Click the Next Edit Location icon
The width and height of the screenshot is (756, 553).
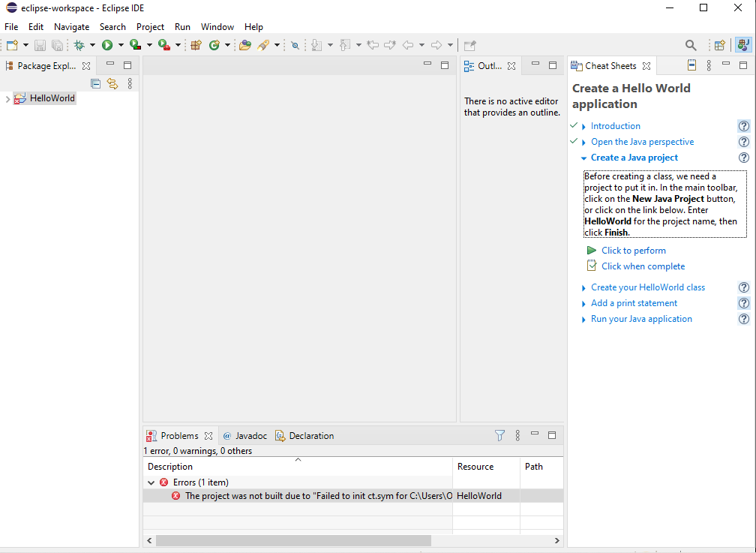(390, 45)
